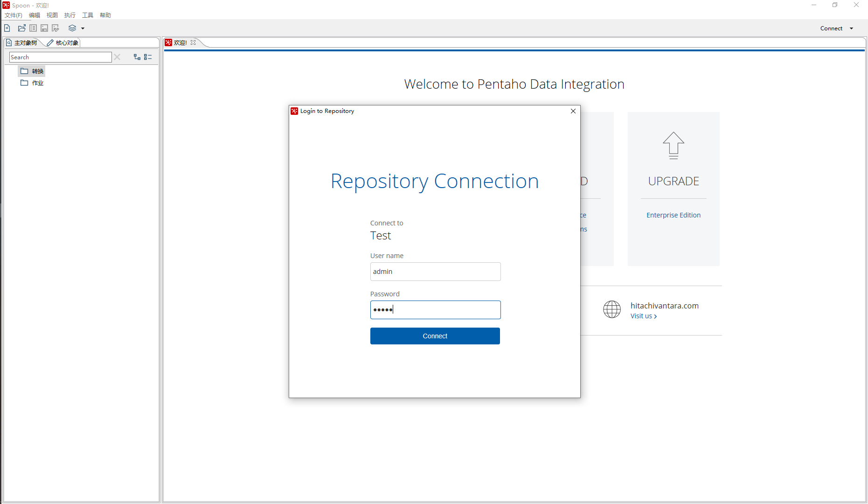
Task: Open the 工具 menu
Action: (88, 15)
